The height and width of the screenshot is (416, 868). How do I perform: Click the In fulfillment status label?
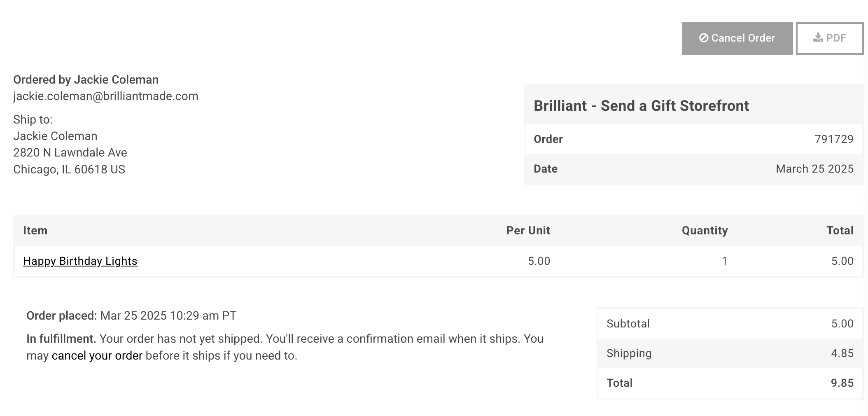tap(61, 339)
